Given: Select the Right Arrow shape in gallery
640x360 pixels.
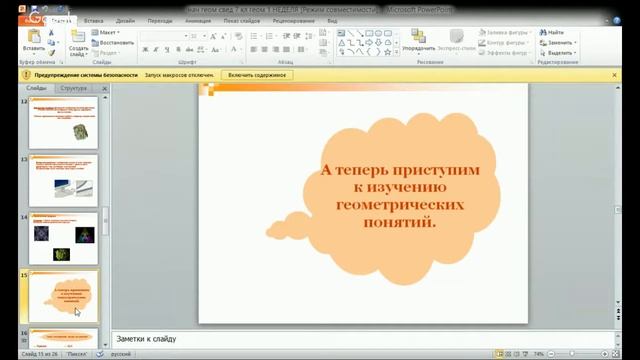Looking at the screenshot, I should (369, 42).
